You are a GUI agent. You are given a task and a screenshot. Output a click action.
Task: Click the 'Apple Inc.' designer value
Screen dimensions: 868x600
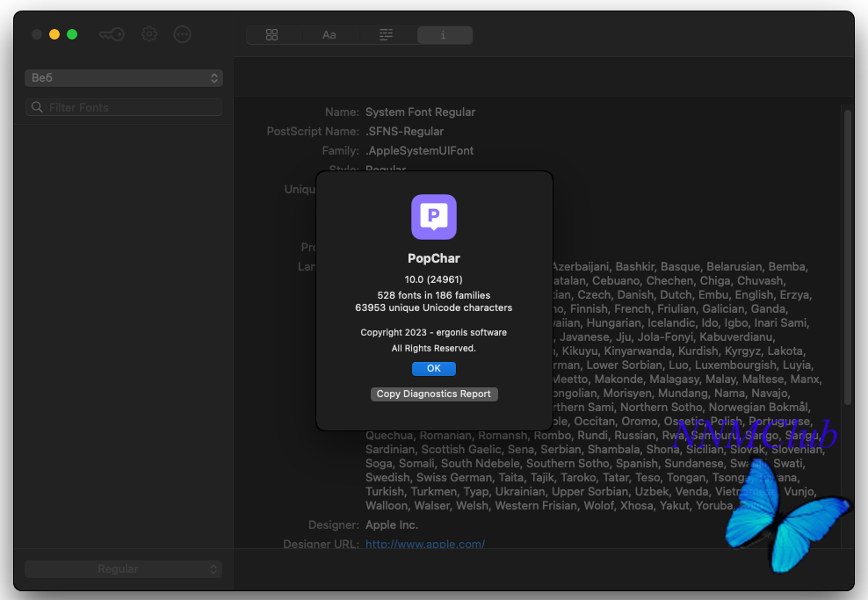(x=391, y=524)
